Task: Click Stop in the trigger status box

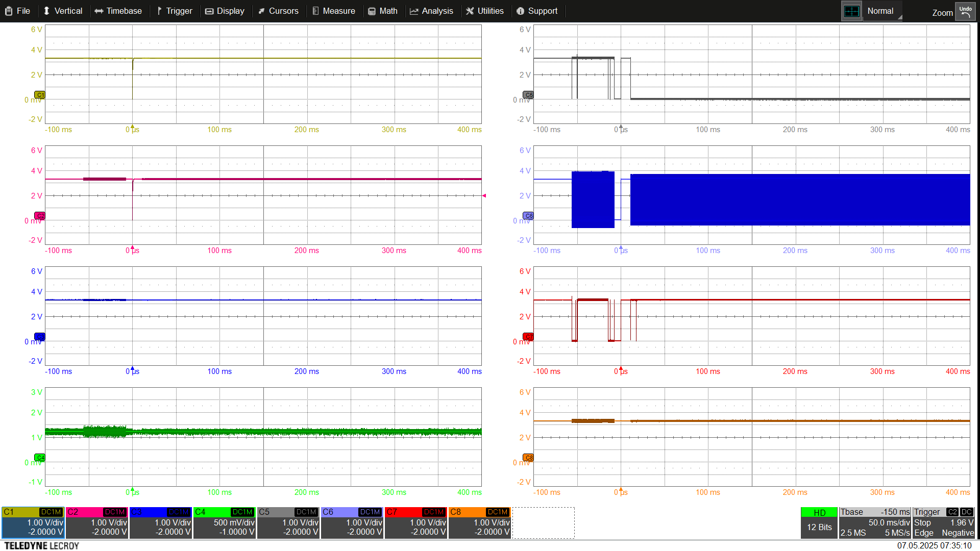Action: [x=923, y=522]
